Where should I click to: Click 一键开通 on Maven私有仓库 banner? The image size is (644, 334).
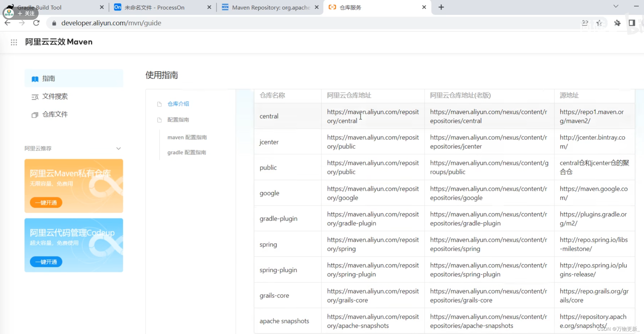[46, 203]
